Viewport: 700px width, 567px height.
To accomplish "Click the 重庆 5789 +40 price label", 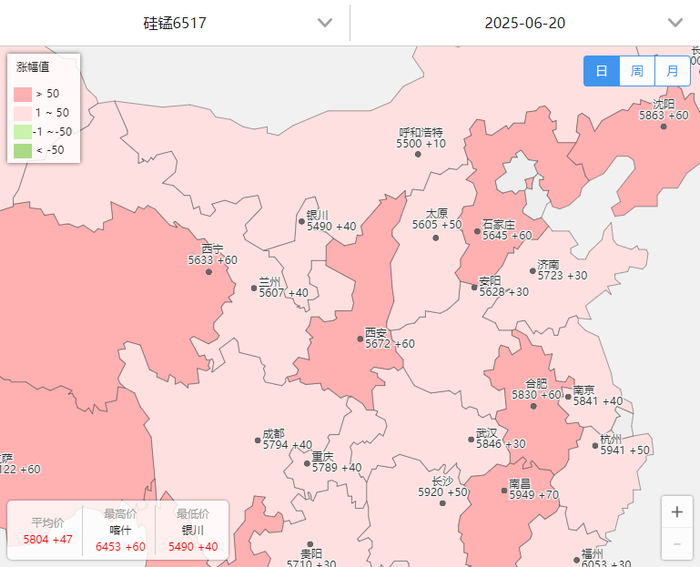I will (x=337, y=462).
